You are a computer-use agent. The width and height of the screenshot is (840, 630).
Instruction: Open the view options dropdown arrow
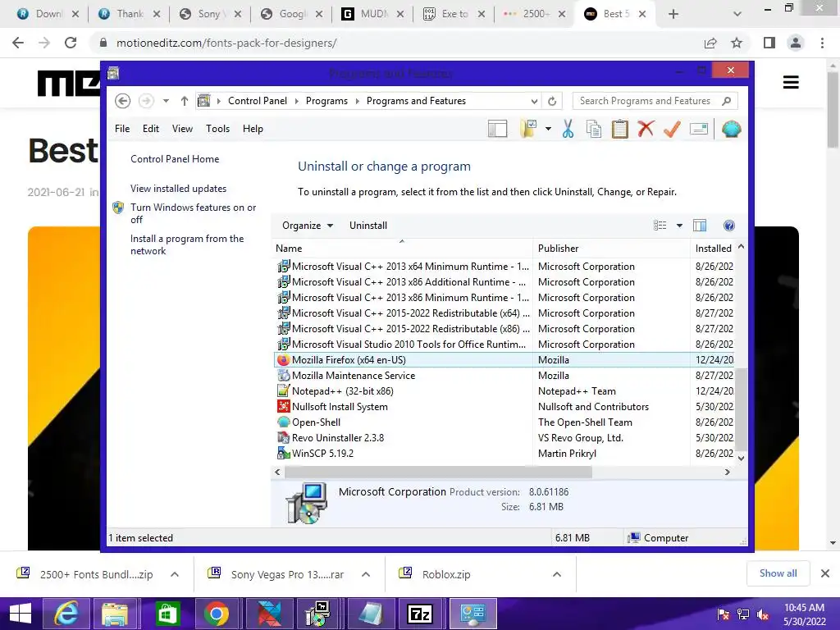679,226
